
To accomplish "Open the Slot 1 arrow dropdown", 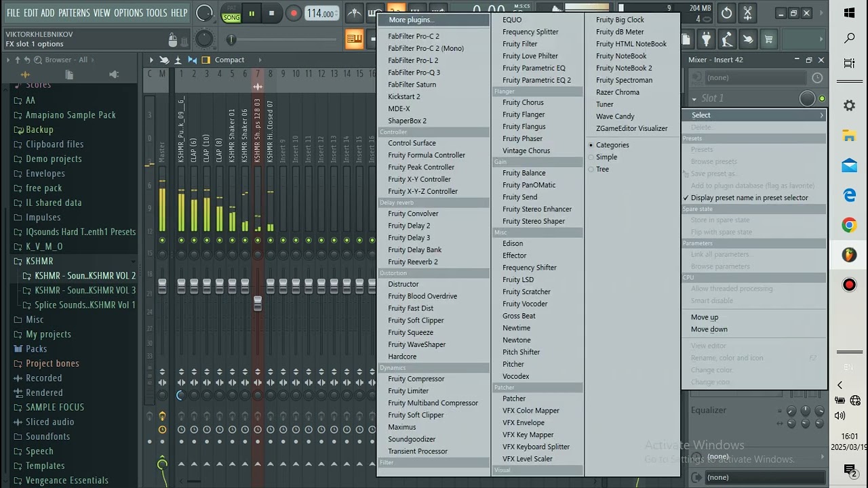I will point(694,98).
